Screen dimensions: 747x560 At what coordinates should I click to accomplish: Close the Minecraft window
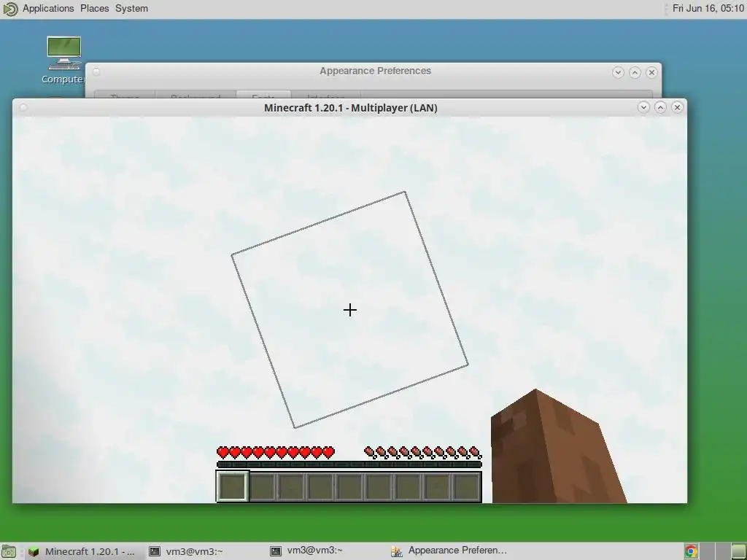(x=677, y=108)
